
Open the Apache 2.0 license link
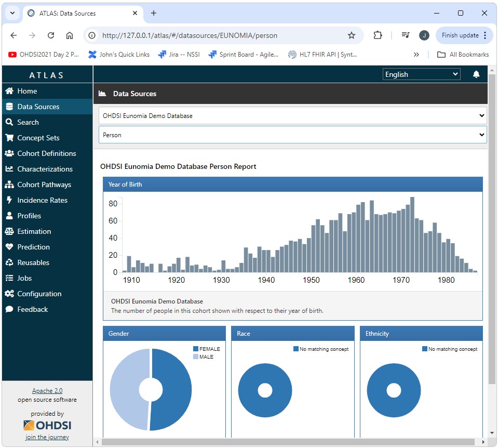pyautogui.click(x=47, y=390)
